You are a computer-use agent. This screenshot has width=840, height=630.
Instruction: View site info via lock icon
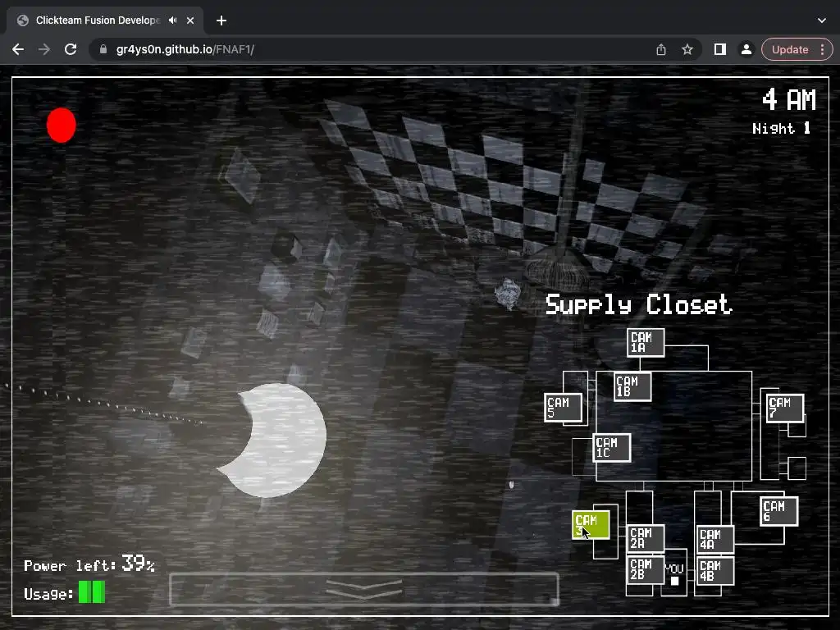[x=103, y=49]
